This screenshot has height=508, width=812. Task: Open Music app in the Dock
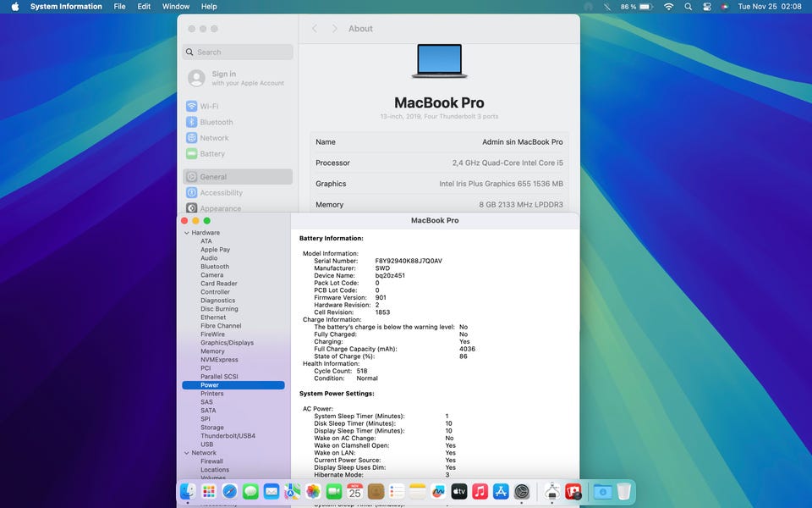[x=480, y=491]
